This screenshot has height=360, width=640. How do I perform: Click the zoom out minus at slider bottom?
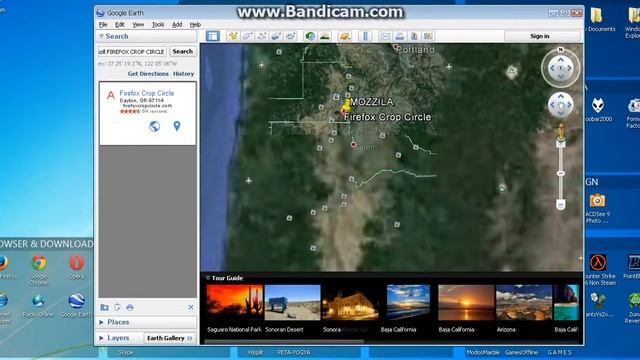point(561,205)
